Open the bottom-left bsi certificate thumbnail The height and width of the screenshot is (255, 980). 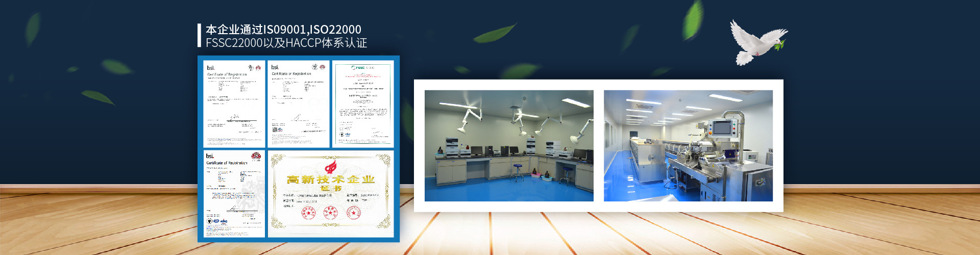pyautogui.click(x=234, y=194)
